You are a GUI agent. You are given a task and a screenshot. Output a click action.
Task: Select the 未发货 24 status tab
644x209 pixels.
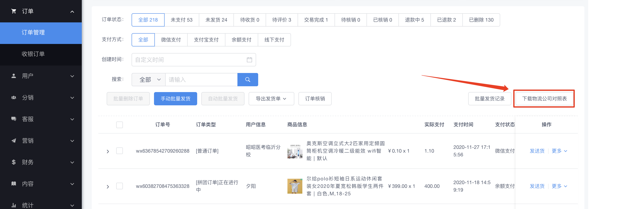(216, 20)
